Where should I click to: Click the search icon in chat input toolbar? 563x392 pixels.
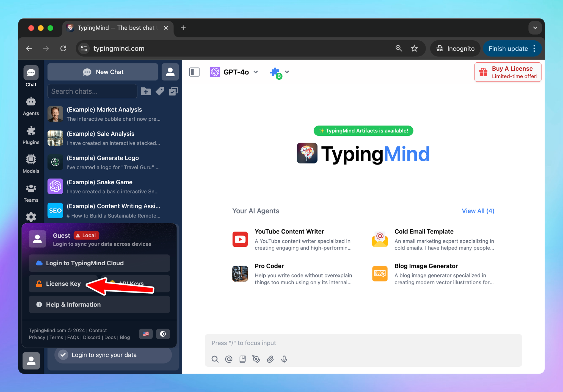click(x=215, y=359)
